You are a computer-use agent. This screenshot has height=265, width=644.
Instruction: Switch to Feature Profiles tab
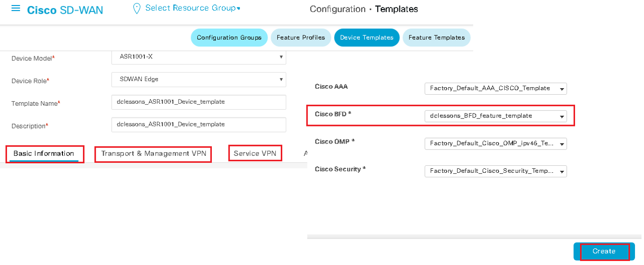click(301, 38)
